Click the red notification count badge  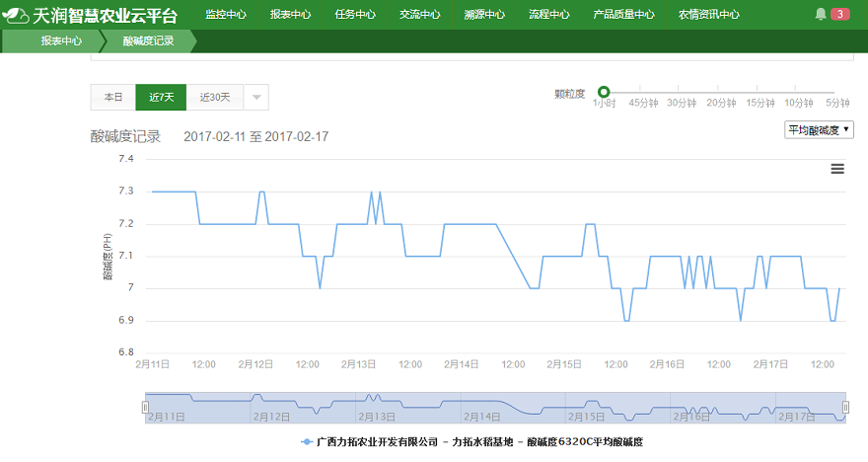839,14
